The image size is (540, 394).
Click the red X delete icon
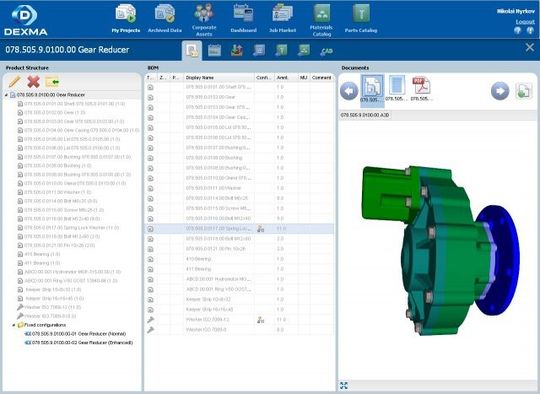33,82
